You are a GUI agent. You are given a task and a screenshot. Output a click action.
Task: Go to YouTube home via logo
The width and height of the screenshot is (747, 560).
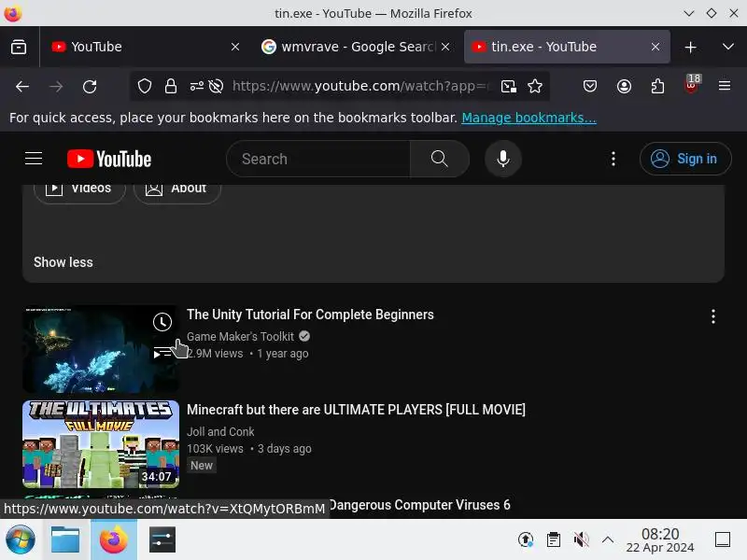coord(109,159)
